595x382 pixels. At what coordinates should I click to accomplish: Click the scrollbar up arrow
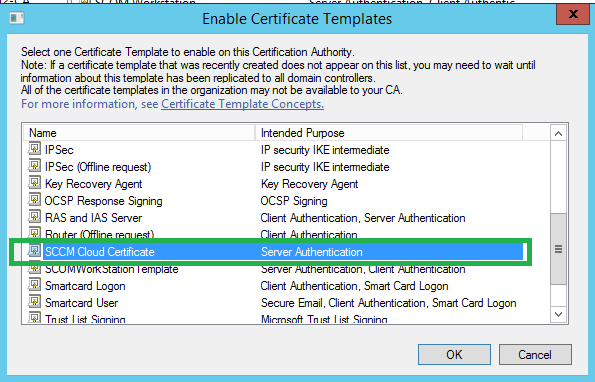click(x=558, y=133)
